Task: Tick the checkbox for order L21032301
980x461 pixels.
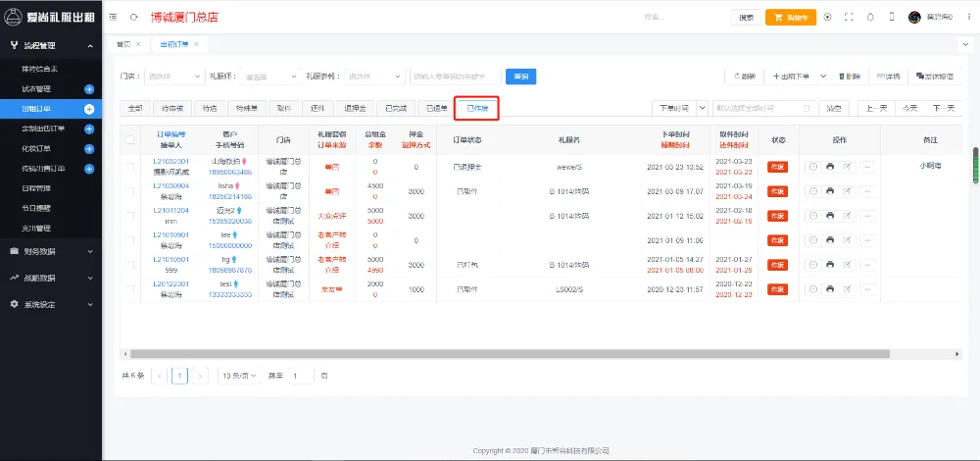Action: pos(130,167)
